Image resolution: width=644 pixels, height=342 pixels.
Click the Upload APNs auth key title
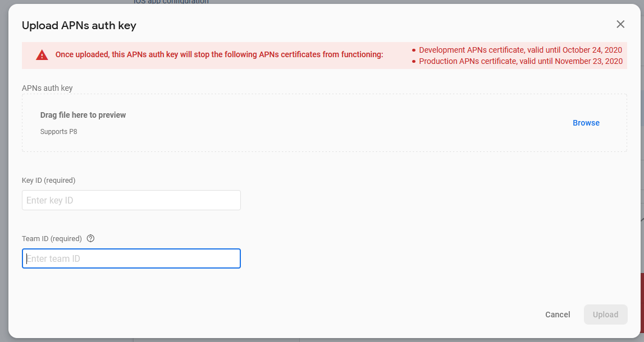(79, 25)
